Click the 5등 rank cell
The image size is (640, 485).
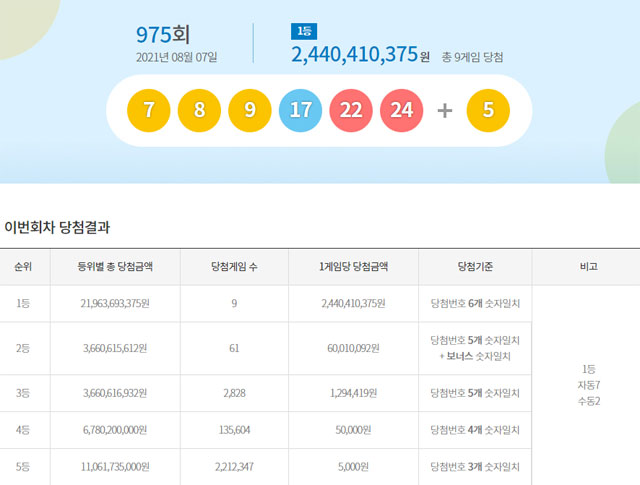[x=23, y=467]
